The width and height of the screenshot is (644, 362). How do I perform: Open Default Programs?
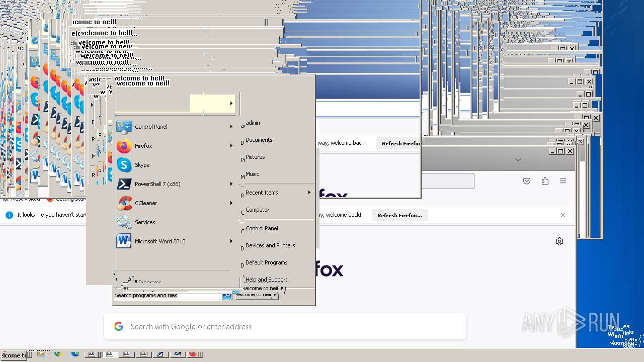(x=266, y=262)
